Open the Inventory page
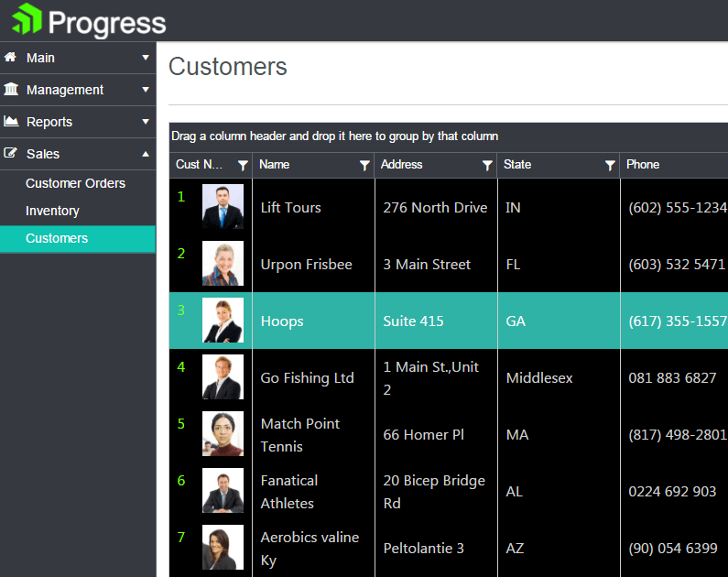The image size is (728, 577). (52, 211)
